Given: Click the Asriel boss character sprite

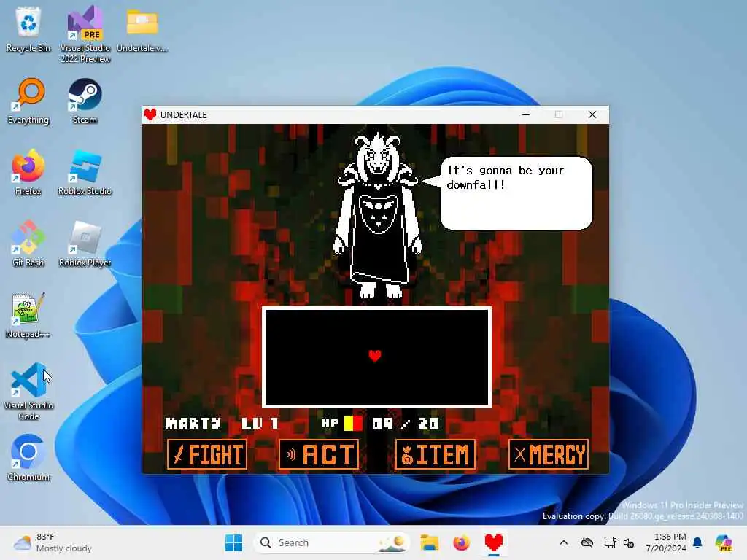Looking at the screenshot, I should (x=378, y=215).
